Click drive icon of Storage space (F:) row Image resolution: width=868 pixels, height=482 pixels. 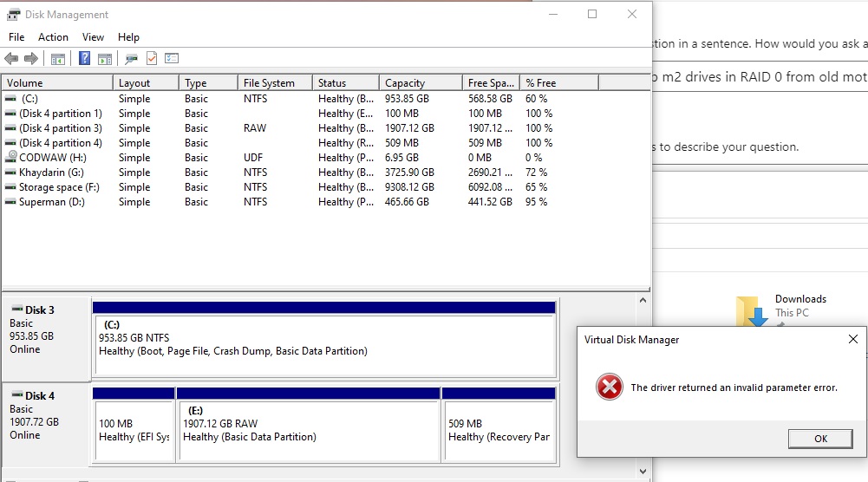point(10,187)
